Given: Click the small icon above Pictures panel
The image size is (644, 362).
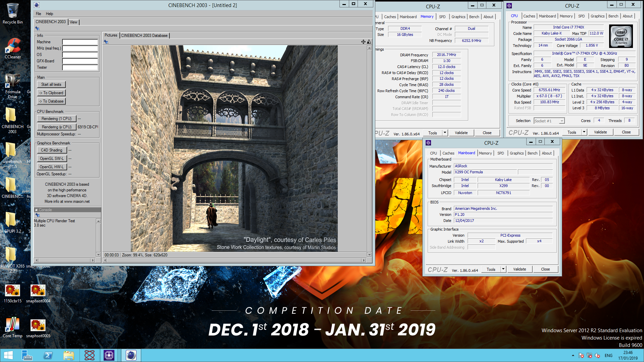Looking at the screenshot, I should coord(106,42).
